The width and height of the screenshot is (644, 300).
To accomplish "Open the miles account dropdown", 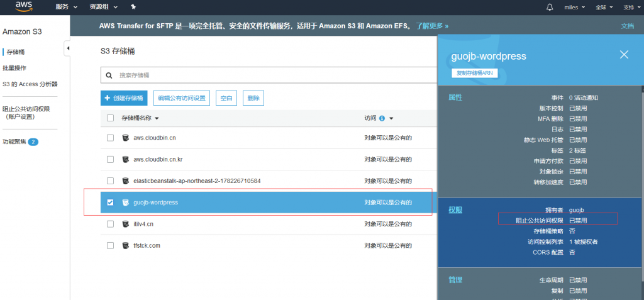I will pos(576,7).
